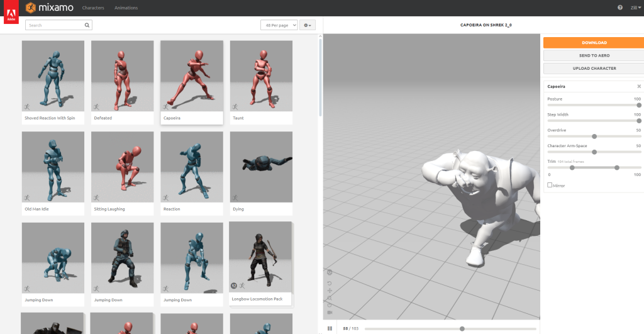Click the animation list vertical scrollbar
Screen dimensions: 644x334
(x=320, y=78)
